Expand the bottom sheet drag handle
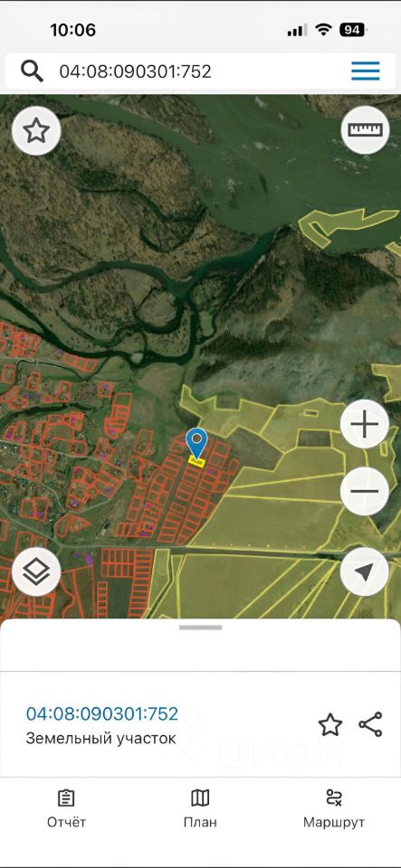This screenshot has width=401, height=868. 201,627
